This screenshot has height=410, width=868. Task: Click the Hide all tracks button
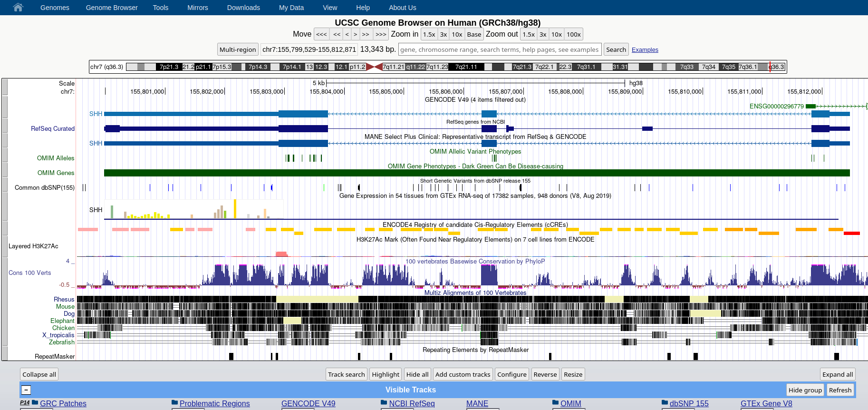pos(417,374)
